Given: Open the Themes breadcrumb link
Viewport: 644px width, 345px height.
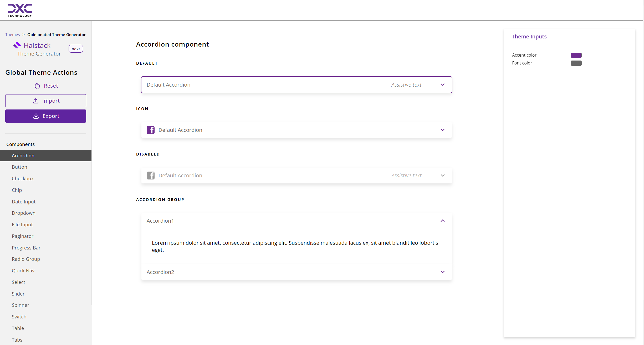Looking at the screenshot, I should tap(12, 34).
